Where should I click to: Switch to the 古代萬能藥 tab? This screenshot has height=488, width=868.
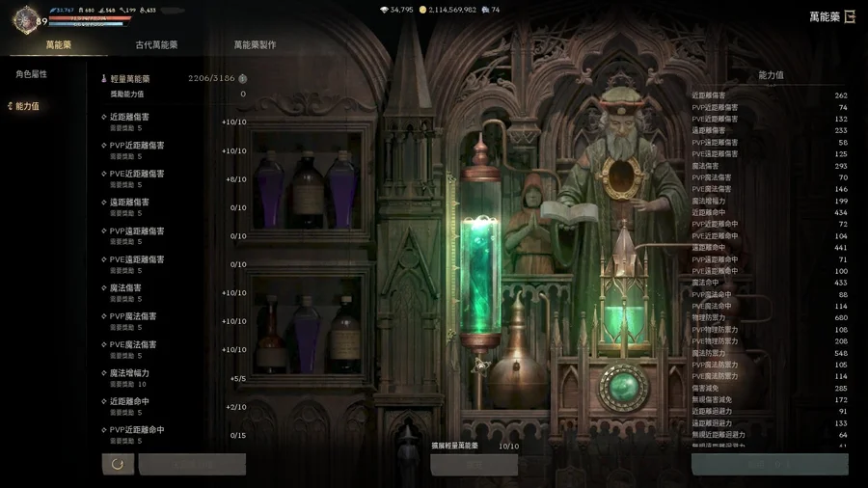[x=156, y=45]
